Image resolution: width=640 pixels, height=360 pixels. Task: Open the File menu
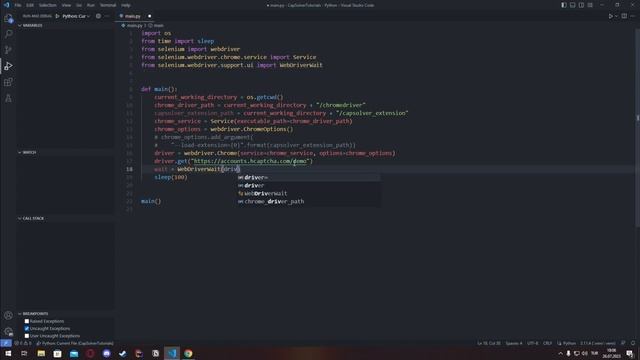click(x=18, y=5)
